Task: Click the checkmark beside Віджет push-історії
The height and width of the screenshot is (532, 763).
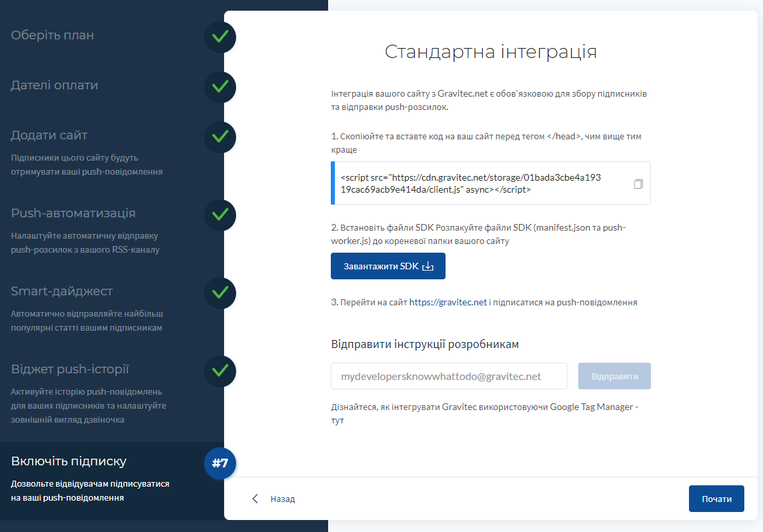Action: (x=221, y=371)
